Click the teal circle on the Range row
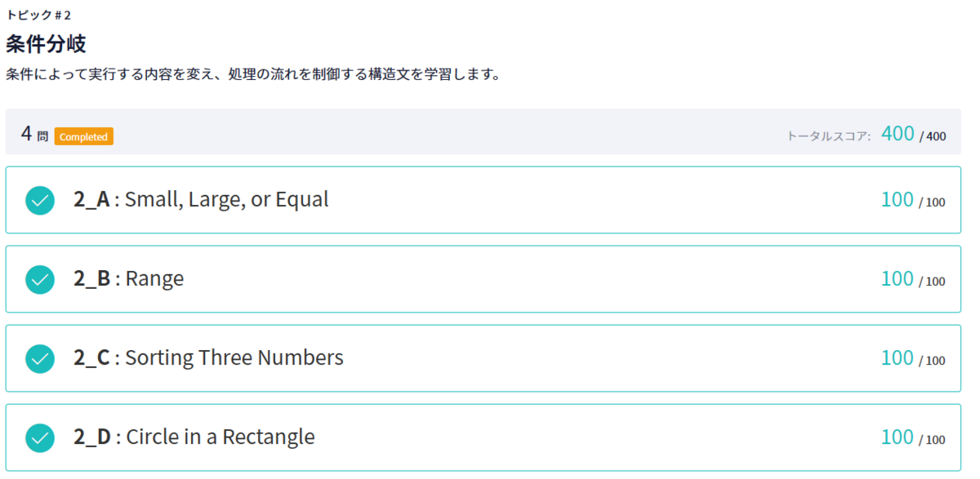Viewport: 980px width, 479px height. point(39,278)
